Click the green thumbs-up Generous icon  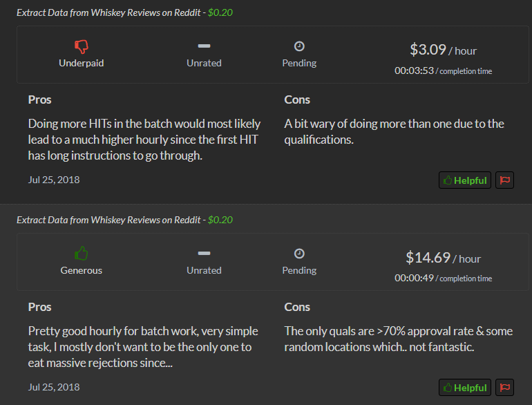82,253
